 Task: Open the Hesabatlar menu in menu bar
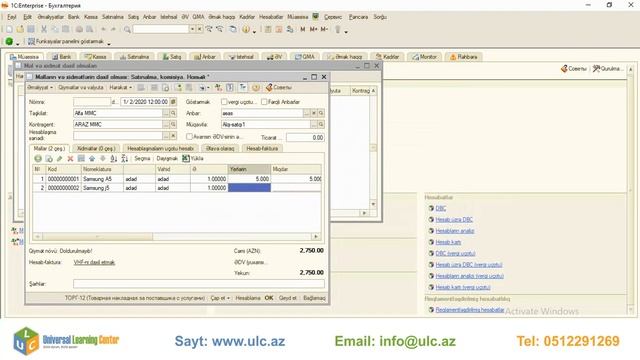[271, 17]
